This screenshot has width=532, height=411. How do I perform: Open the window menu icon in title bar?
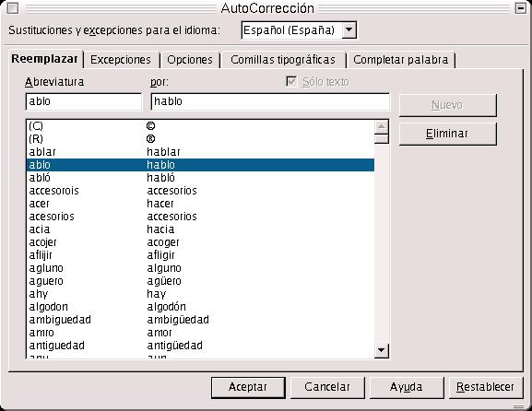(x=13, y=7)
